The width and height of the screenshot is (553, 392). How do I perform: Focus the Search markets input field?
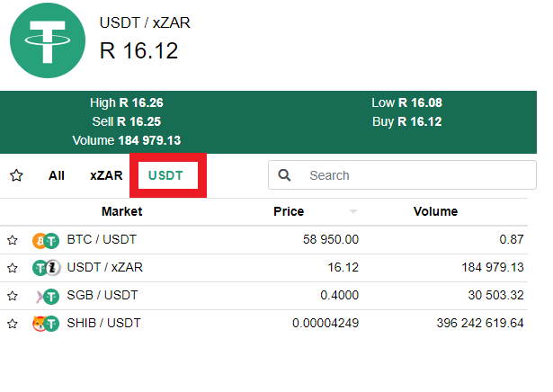403,175
